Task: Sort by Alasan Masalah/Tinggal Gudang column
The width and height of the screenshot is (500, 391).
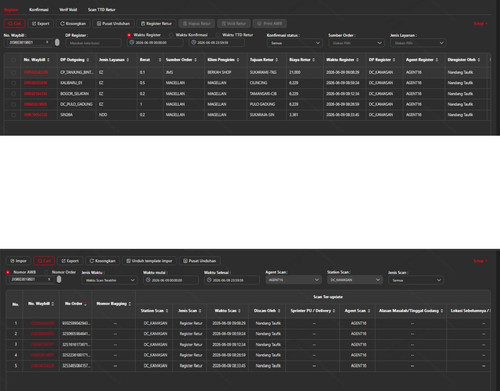Action: coord(442,311)
